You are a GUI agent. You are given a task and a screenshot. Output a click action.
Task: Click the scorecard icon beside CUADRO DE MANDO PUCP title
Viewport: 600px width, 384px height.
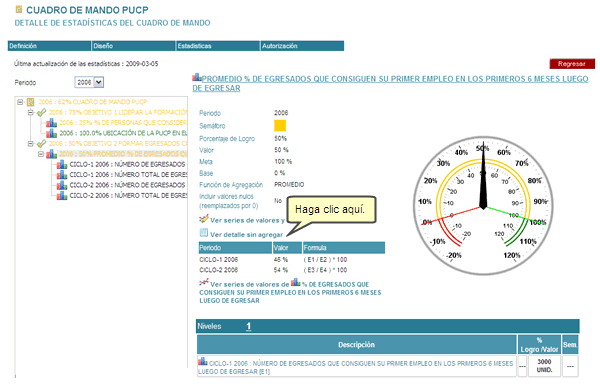(18, 9)
